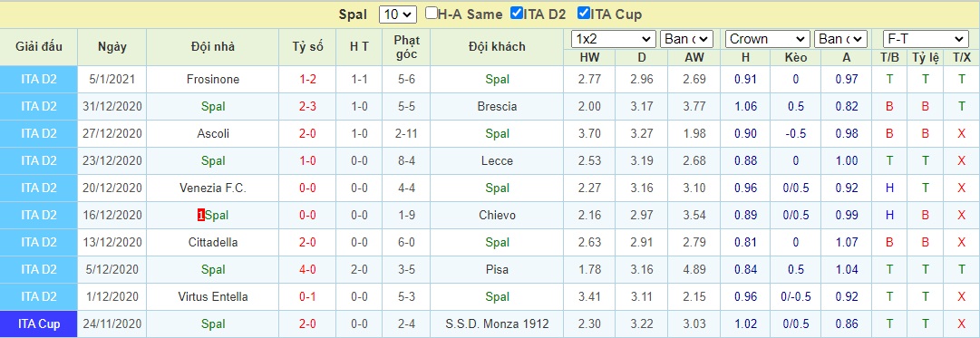Uncheck the ITA D2 checkbox

click(x=517, y=13)
